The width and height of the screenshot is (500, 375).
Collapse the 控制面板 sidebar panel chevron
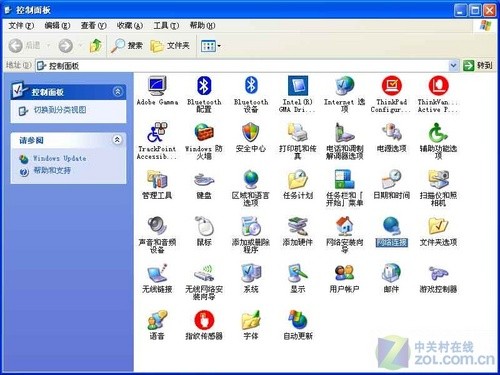coord(117,91)
